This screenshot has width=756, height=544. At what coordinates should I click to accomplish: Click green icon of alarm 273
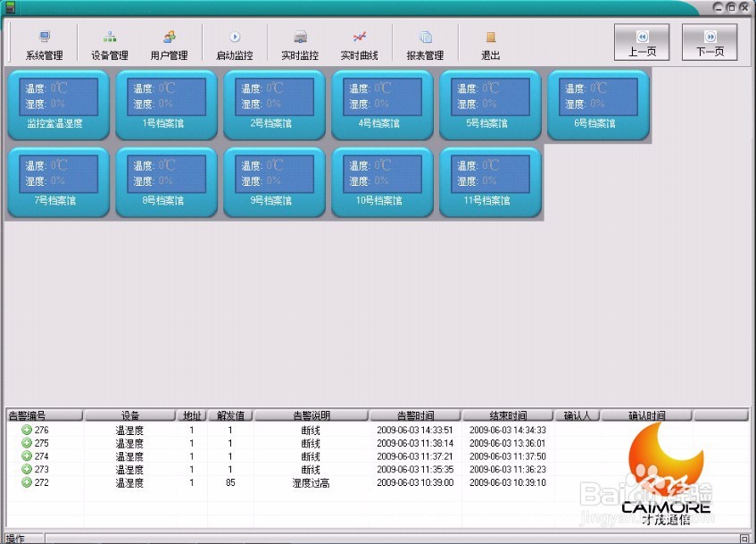27,469
